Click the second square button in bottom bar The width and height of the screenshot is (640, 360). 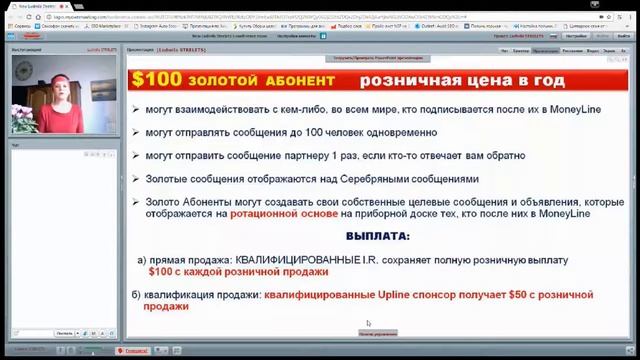[x=71, y=350]
